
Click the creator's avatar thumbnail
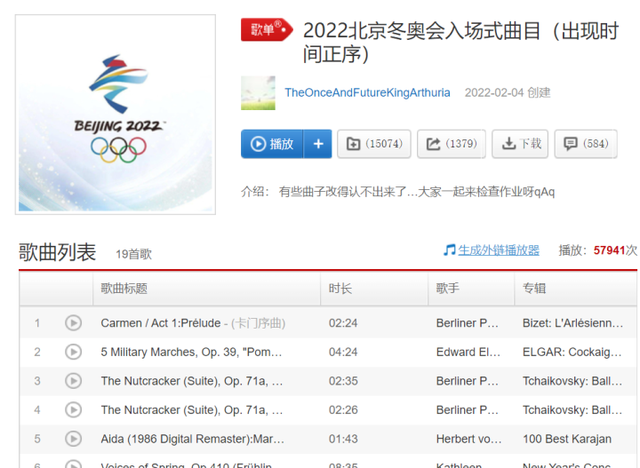(258, 93)
